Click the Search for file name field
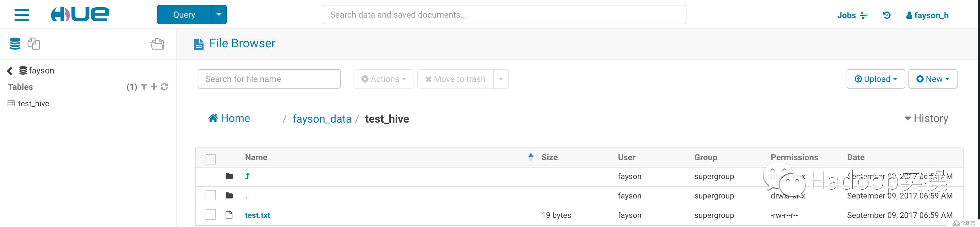 point(269,79)
